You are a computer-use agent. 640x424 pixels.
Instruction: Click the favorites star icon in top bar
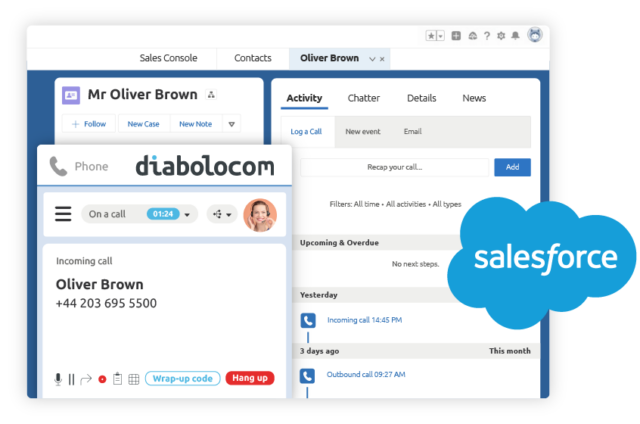point(431,36)
